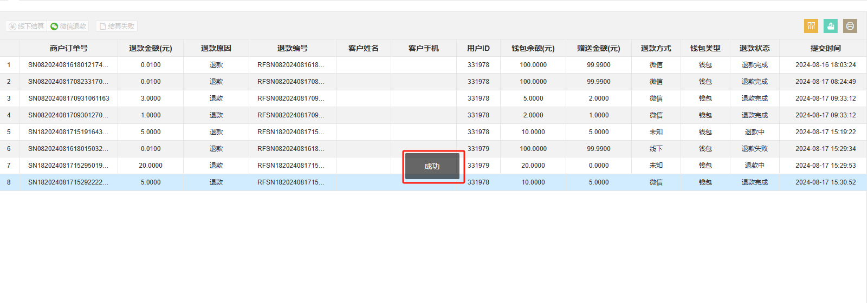Click the brown print icon
The image size is (868, 303).
(x=850, y=26)
